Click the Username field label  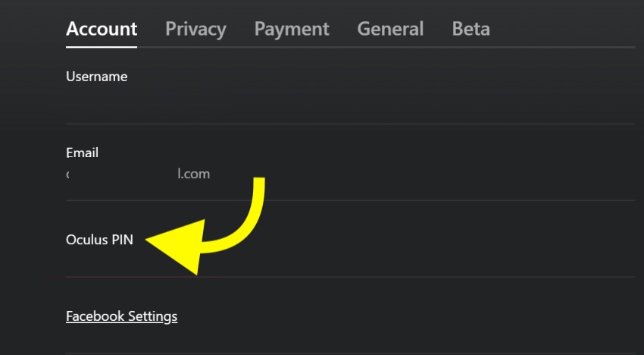pos(96,77)
